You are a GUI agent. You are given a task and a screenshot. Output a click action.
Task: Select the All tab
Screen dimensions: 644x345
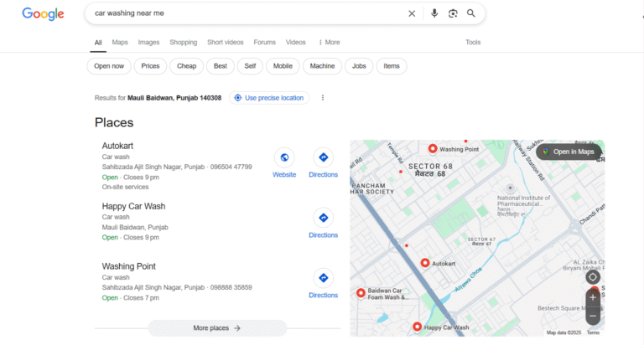click(x=98, y=43)
